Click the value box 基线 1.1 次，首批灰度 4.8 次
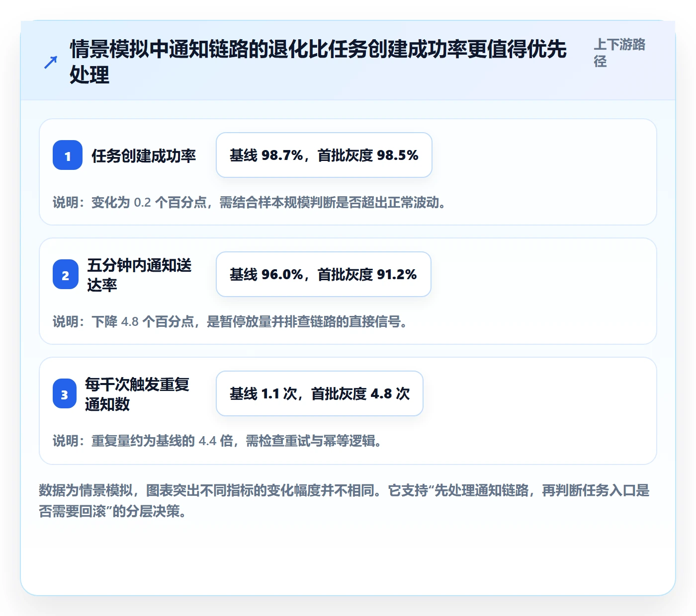 320,393
